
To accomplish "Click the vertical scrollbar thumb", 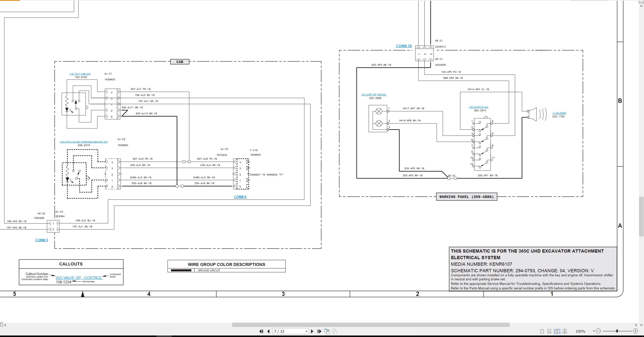I will pos(641,216).
